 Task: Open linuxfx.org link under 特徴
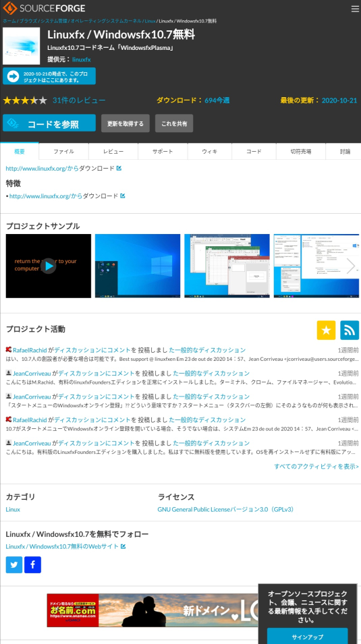[46, 196]
